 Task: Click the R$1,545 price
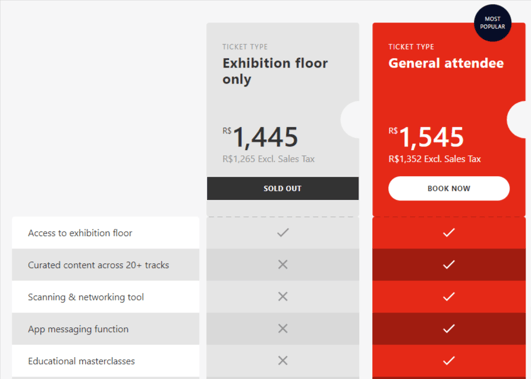[426, 137]
